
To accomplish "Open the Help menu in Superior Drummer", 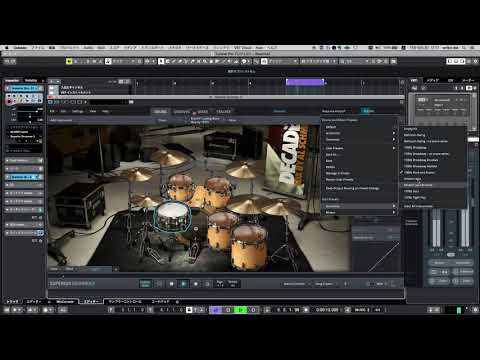I will coord(105,111).
